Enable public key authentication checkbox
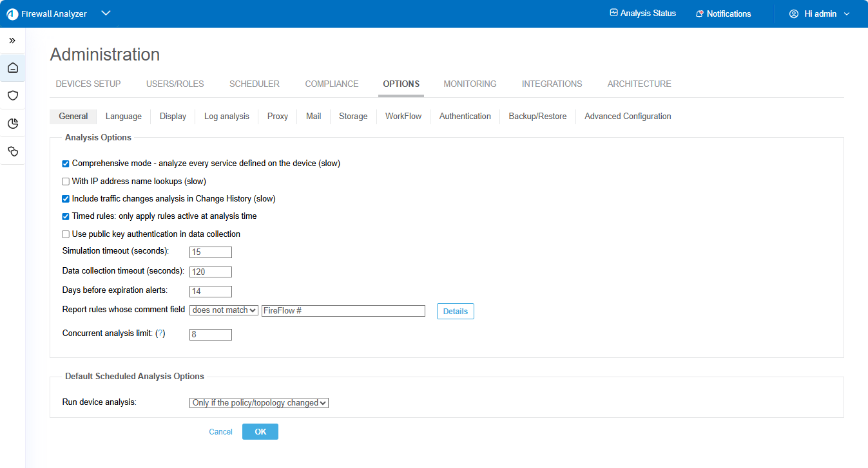 click(x=66, y=234)
